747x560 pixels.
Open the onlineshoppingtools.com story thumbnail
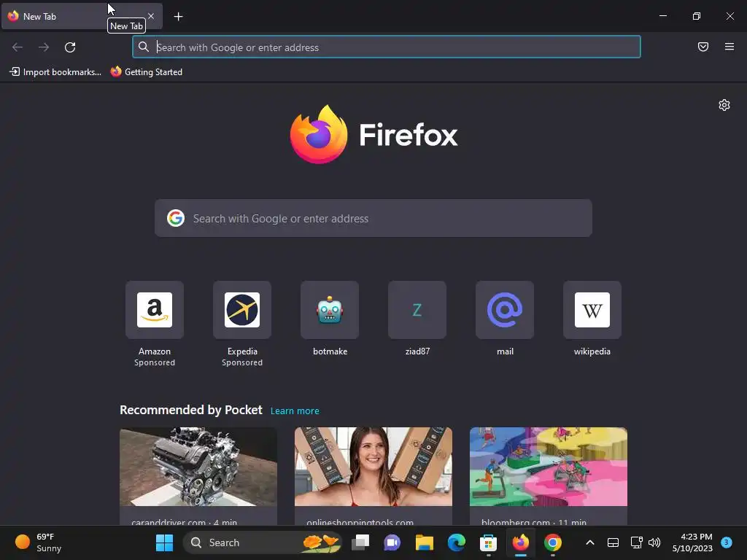pos(373,467)
